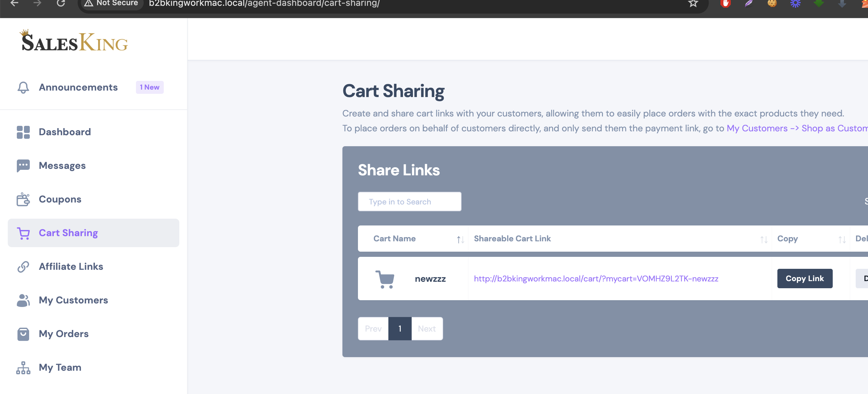868x394 pixels.
Task: Click the Announcements bell icon
Action: [23, 88]
